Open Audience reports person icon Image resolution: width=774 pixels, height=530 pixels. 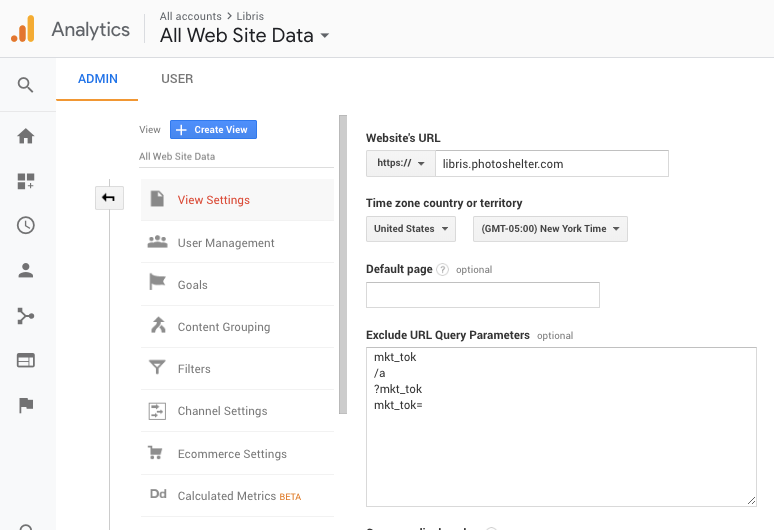click(x=26, y=270)
